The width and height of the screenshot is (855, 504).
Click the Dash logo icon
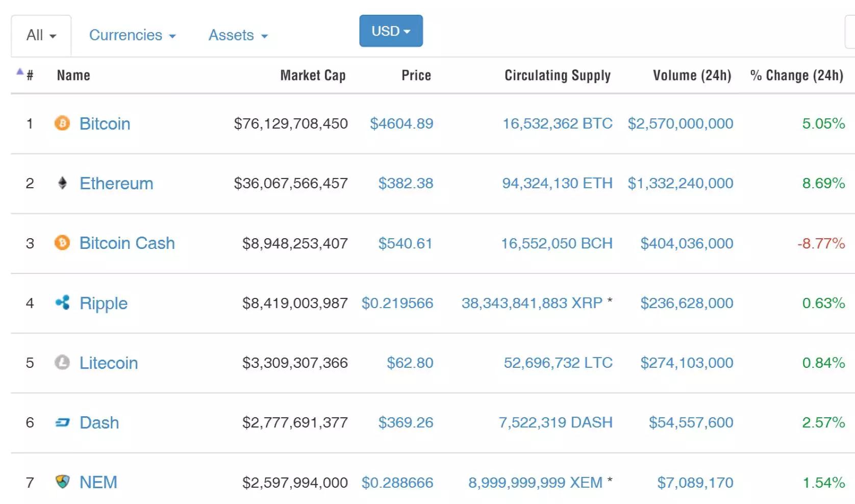point(62,422)
